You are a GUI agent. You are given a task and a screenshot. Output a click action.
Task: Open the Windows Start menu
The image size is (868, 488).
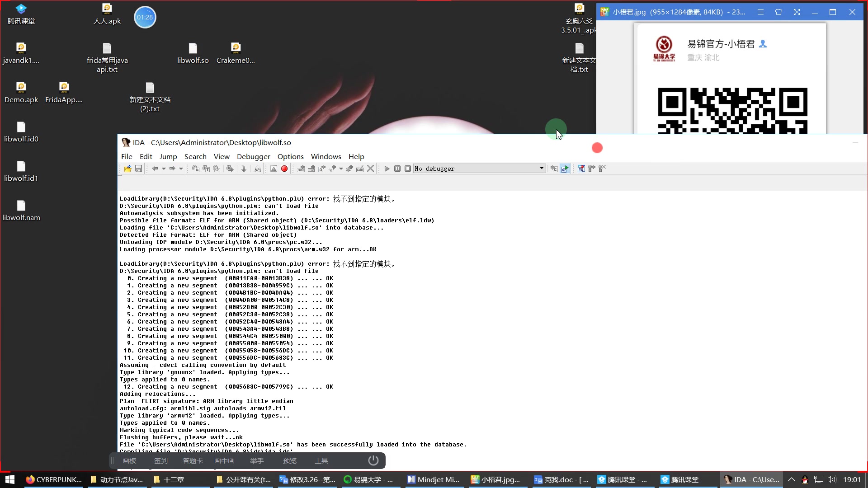click(x=10, y=479)
